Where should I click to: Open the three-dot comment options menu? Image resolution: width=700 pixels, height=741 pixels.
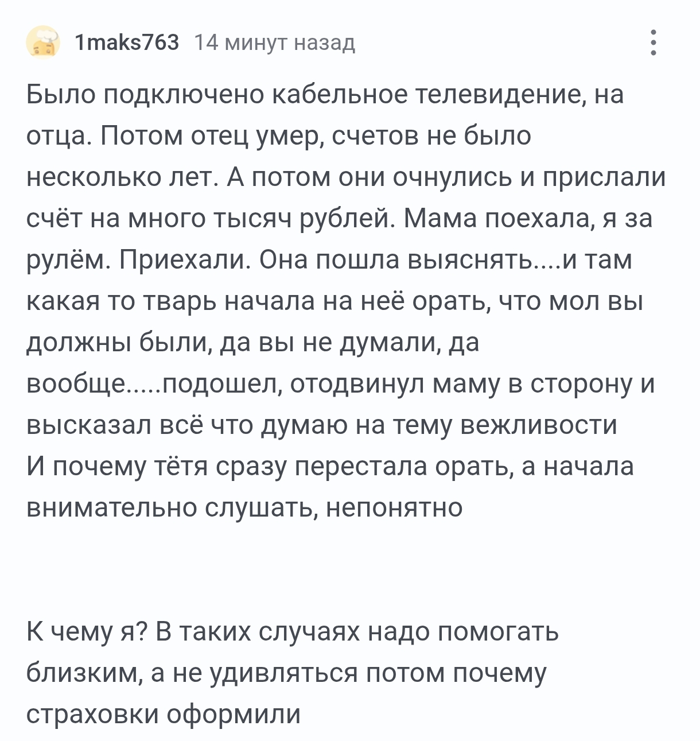tap(653, 43)
